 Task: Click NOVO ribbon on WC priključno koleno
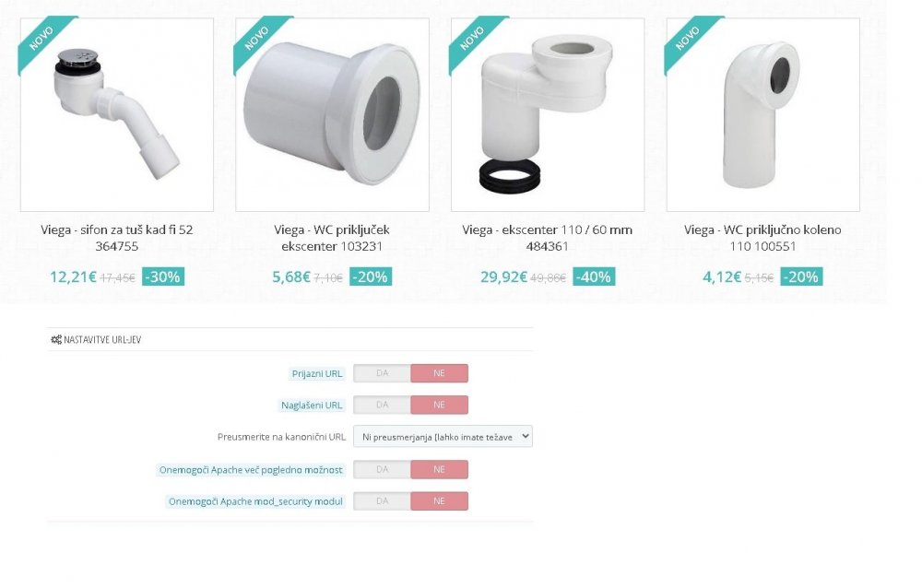click(688, 38)
